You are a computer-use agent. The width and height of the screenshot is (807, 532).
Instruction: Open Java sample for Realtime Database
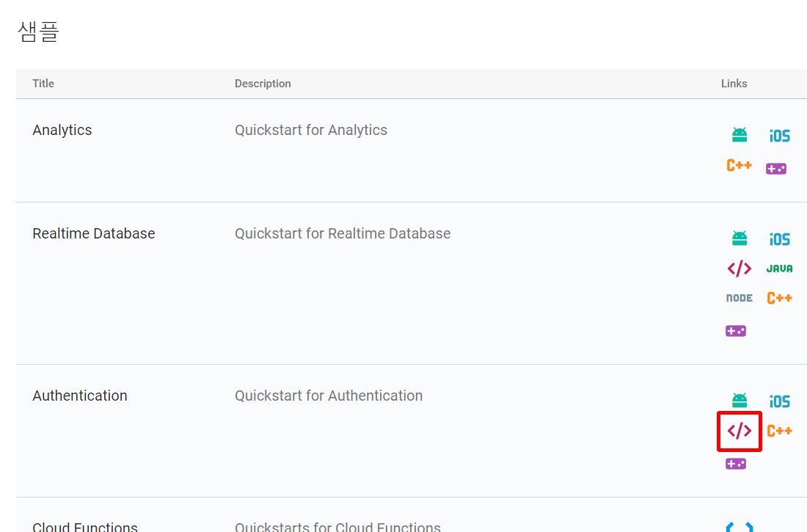pyautogui.click(x=779, y=269)
